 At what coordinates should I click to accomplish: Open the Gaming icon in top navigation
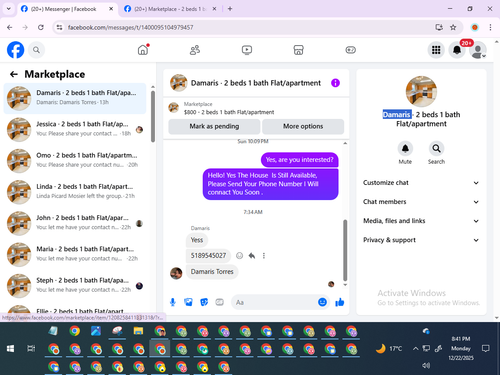coord(350,50)
